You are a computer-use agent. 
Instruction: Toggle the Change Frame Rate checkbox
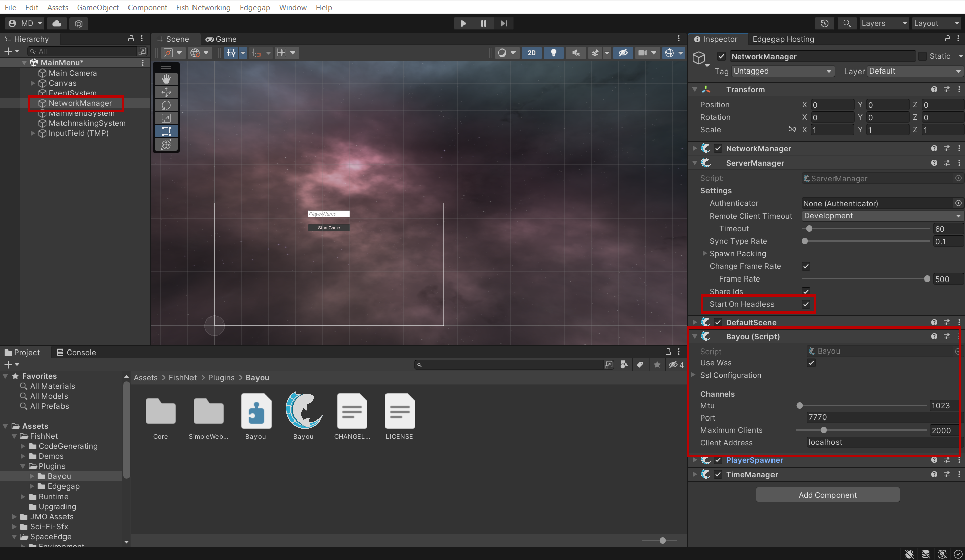[806, 266]
